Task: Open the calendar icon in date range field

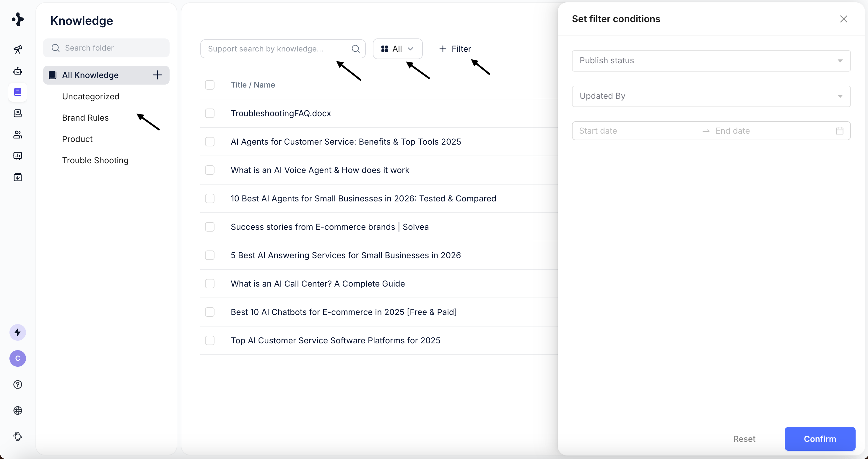Action: 839,131
